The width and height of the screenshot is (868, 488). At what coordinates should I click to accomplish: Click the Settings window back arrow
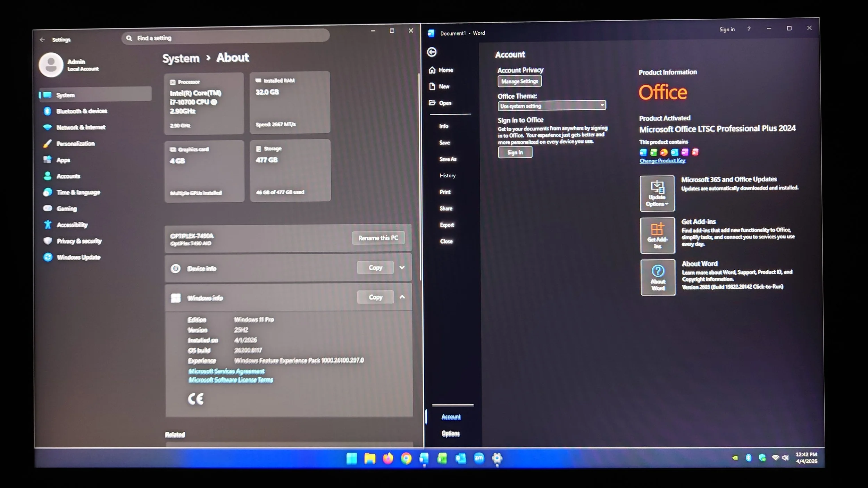coord(42,40)
